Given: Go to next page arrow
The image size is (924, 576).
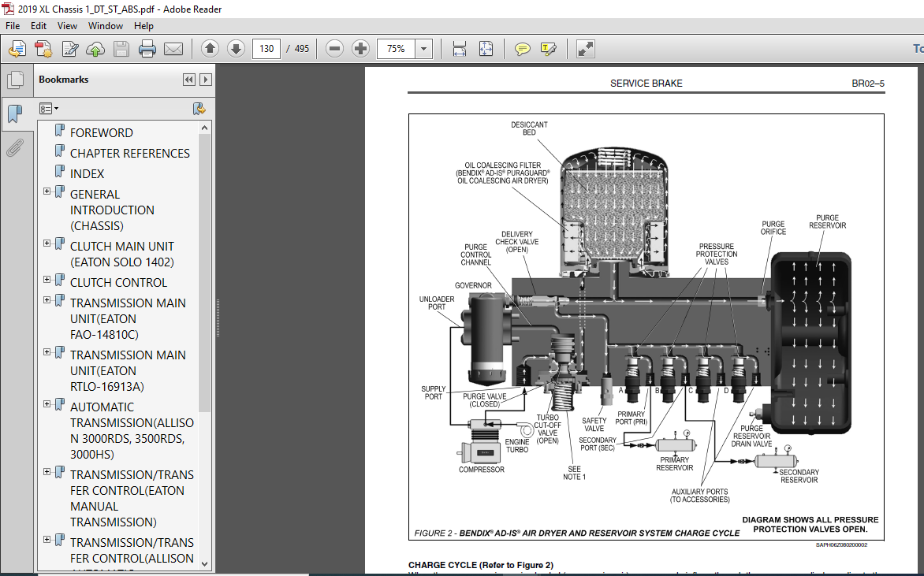Looking at the screenshot, I should (x=236, y=48).
